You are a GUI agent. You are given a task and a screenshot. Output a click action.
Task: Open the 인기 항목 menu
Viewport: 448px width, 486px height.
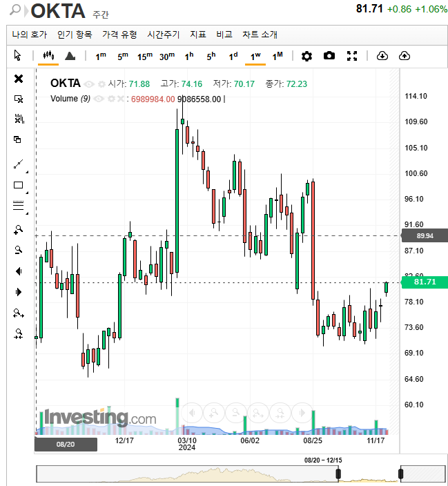click(x=75, y=34)
